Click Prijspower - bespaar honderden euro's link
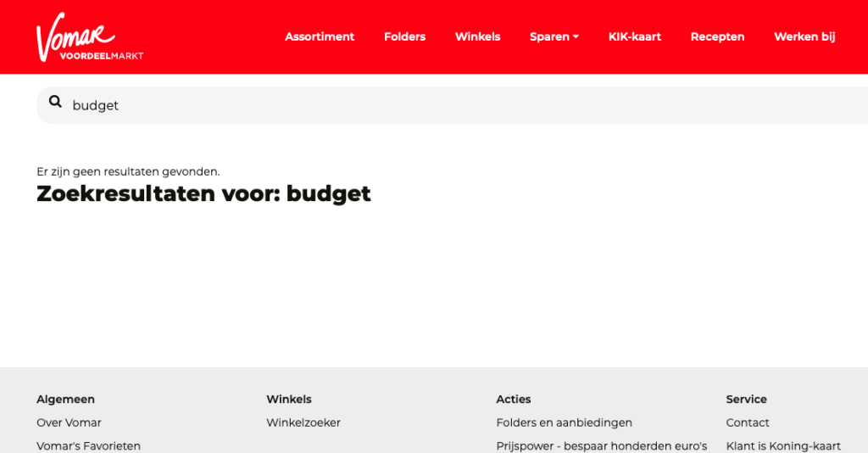Image resolution: width=868 pixels, height=453 pixels. click(x=601, y=445)
